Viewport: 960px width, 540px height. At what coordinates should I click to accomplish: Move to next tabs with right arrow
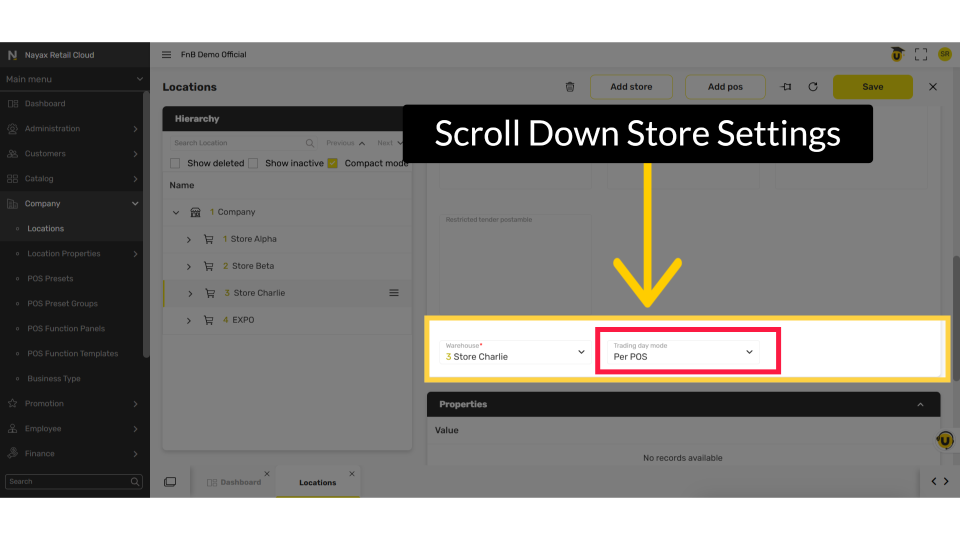tap(947, 481)
